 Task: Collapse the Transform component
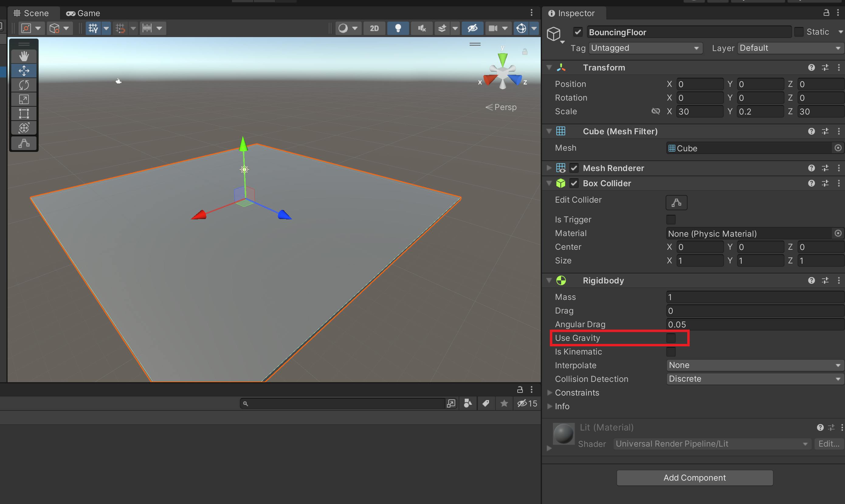[x=549, y=67]
